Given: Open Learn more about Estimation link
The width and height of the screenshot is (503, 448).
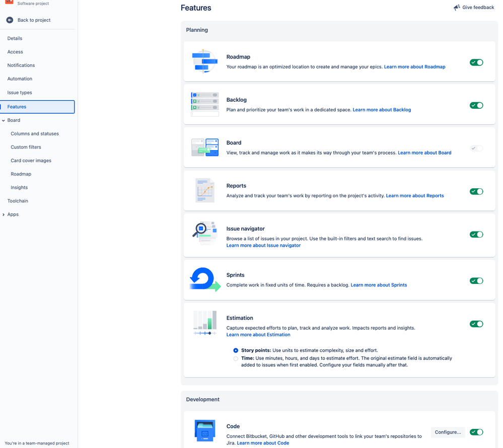Looking at the screenshot, I should 258,335.
